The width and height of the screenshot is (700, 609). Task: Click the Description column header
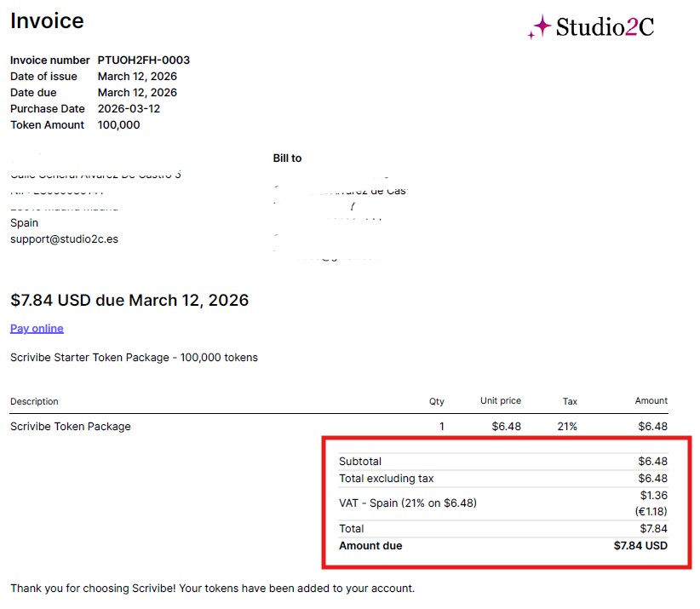tap(34, 401)
